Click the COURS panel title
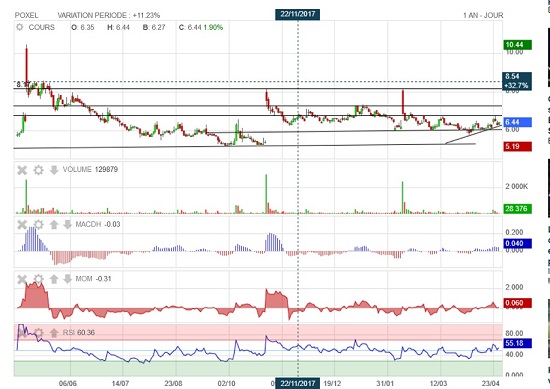 tap(42, 27)
